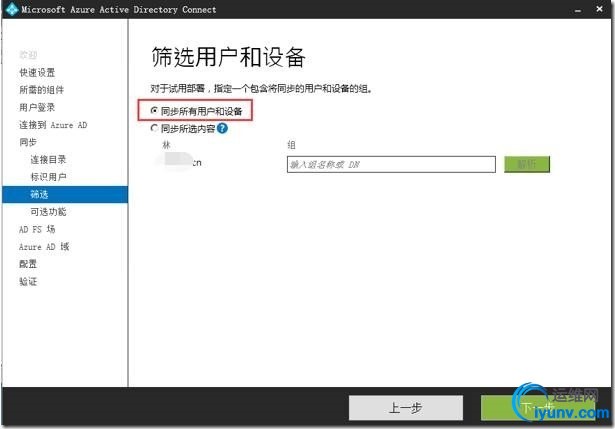The image size is (615, 429).
Task: Click the forest name ending in cn
Action: (179, 162)
